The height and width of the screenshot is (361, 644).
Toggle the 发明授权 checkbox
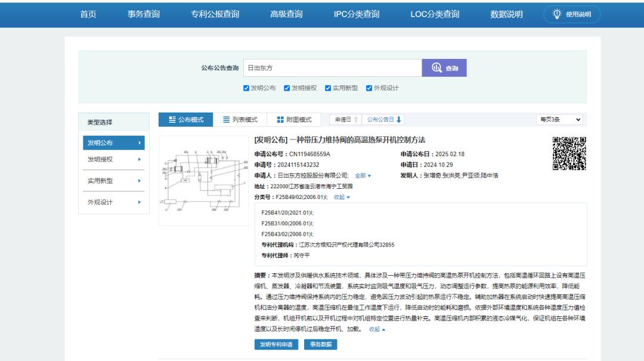pyautogui.click(x=287, y=88)
